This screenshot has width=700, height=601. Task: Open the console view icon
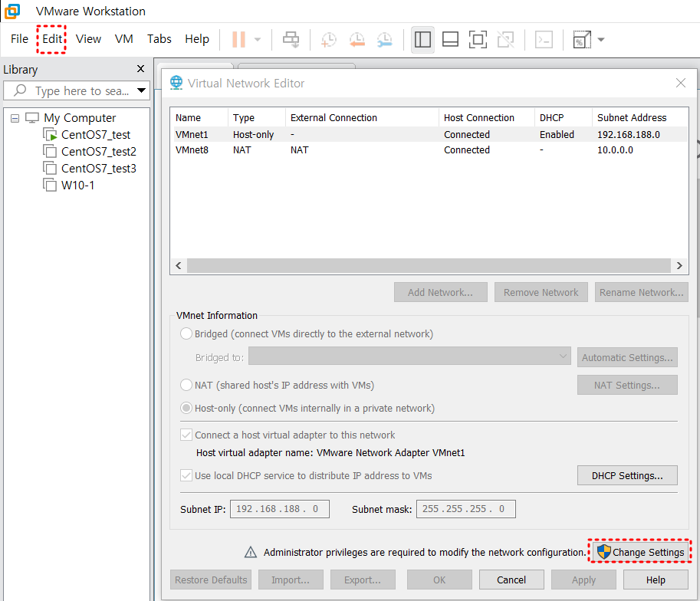click(544, 39)
